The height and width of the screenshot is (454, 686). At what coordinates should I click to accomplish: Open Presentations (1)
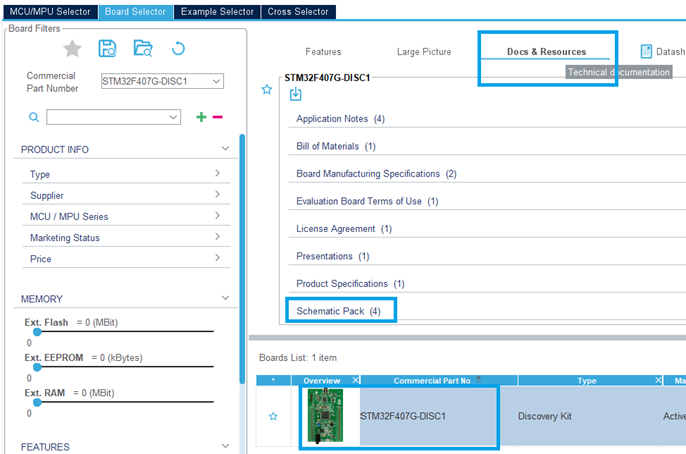332,256
